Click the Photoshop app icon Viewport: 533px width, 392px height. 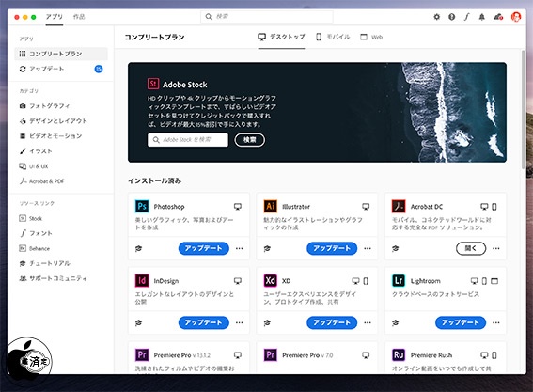[142, 207]
